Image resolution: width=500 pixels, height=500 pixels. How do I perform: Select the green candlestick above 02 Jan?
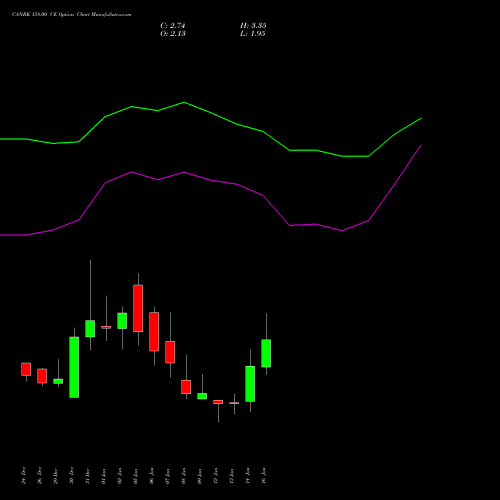click(x=122, y=321)
